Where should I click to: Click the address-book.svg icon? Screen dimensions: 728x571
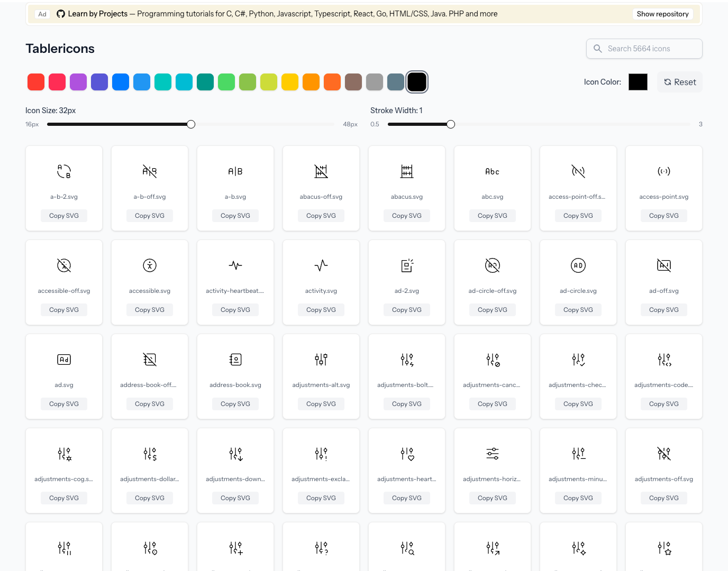pos(235,359)
